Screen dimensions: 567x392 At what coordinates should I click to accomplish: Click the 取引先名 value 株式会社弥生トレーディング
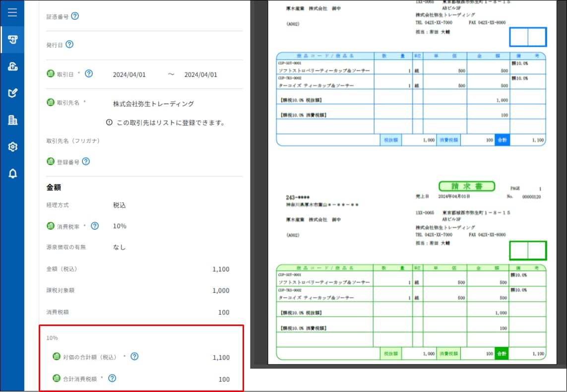point(153,104)
